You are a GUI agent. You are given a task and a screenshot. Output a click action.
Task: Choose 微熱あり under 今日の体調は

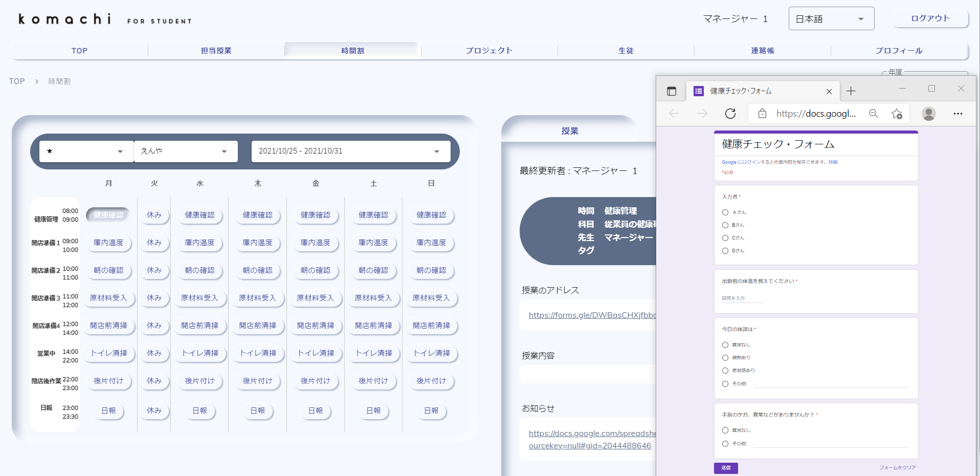click(725, 358)
